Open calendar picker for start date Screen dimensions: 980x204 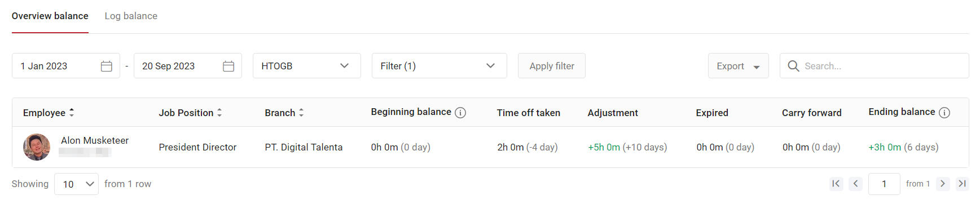point(106,66)
